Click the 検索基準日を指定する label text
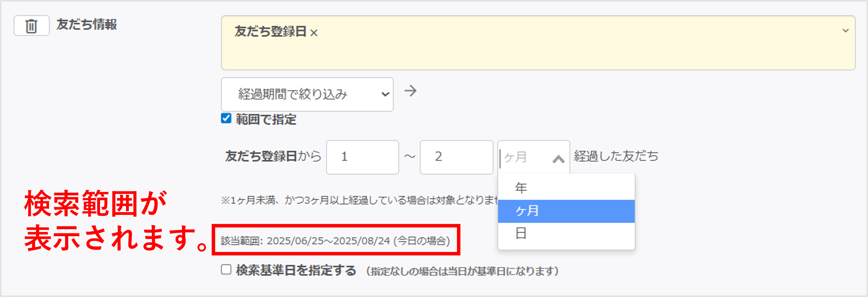868x297 pixels. 296,270
